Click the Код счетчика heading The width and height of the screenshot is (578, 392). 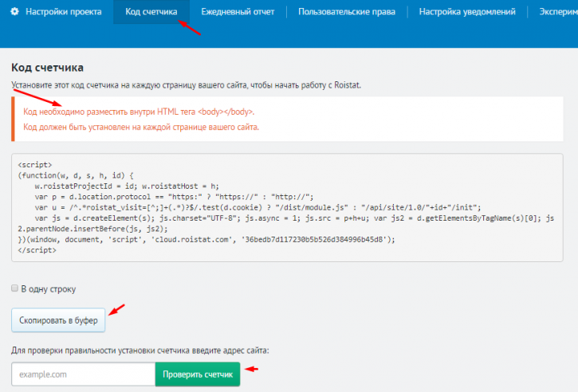point(47,68)
